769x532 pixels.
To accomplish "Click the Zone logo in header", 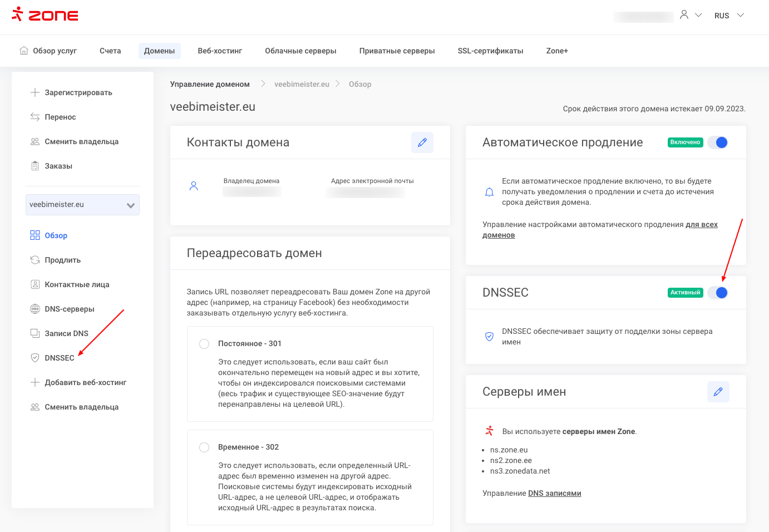I will click(45, 14).
